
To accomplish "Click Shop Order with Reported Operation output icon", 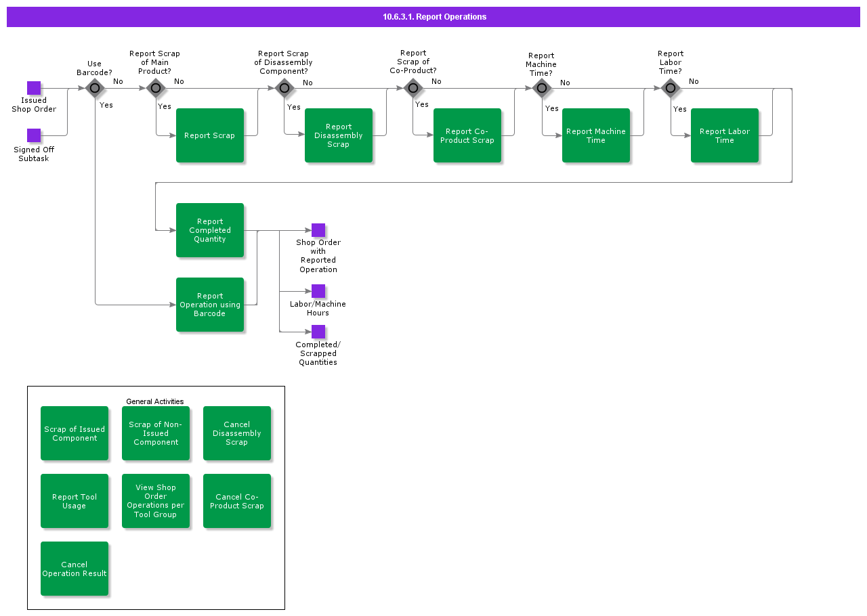I will 318,230.
